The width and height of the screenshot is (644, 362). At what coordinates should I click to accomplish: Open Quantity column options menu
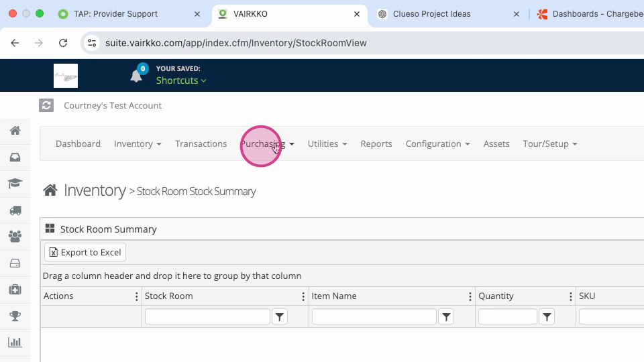pos(570,296)
